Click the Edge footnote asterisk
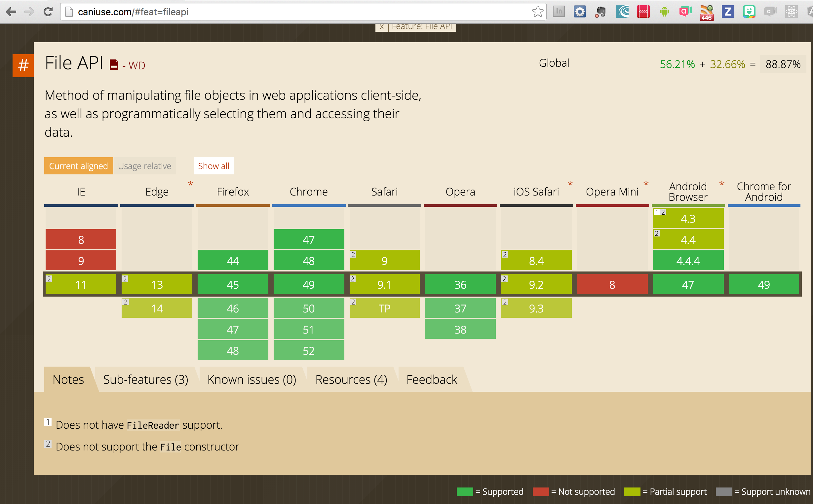 point(191,184)
